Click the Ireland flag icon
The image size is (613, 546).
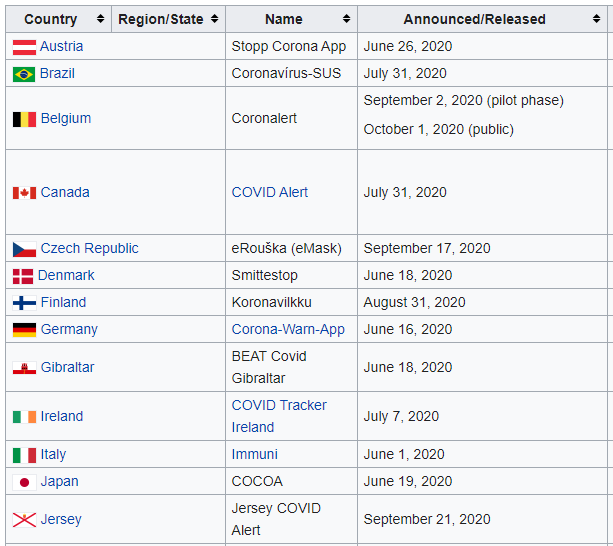point(24,417)
